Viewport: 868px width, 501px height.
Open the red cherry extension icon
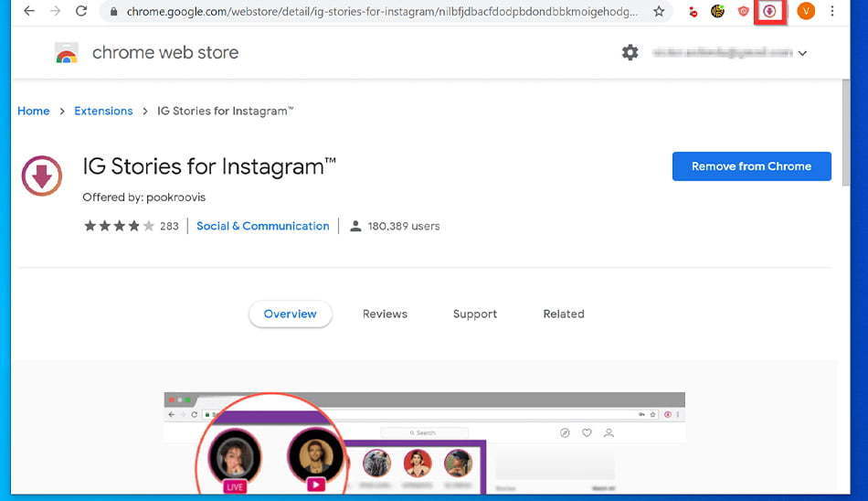(693, 11)
